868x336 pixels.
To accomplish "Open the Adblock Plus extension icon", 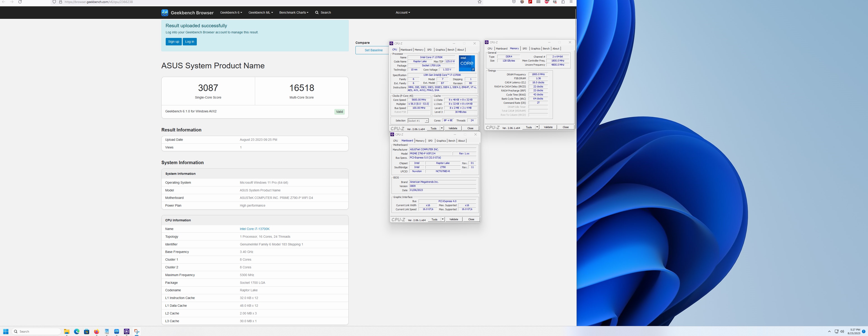I will coord(547,2).
